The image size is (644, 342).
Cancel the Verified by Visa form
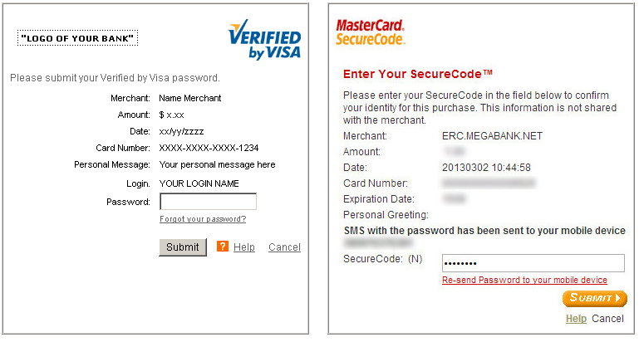(284, 247)
